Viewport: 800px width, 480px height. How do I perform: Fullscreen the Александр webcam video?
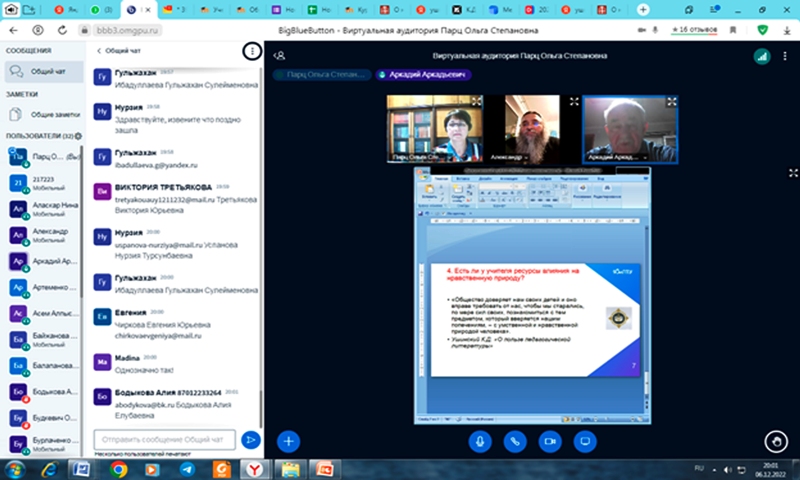pyautogui.click(x=574, y=102)
